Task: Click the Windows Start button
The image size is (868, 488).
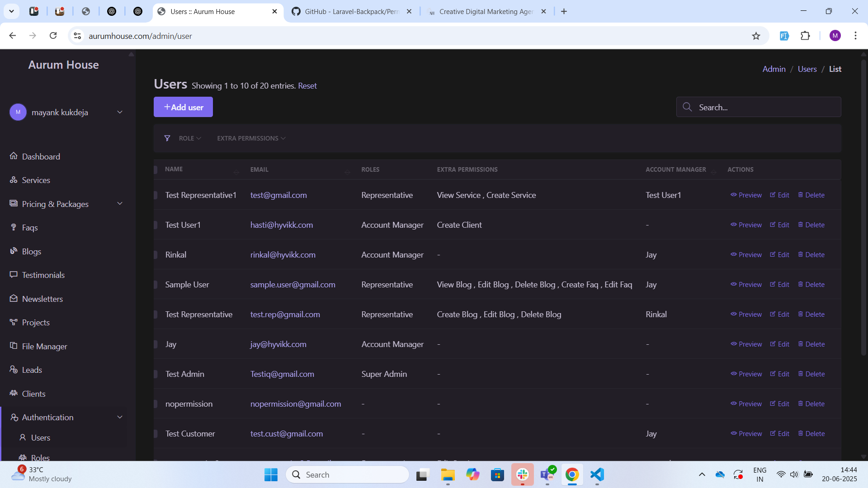Action: click(271, 474)
